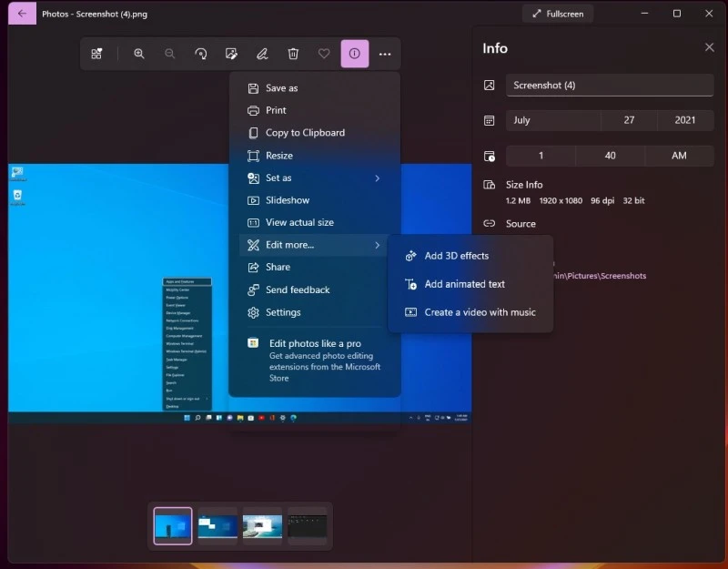Select the Zoom out tool
The image size is (728, 569).
point(169,54)
